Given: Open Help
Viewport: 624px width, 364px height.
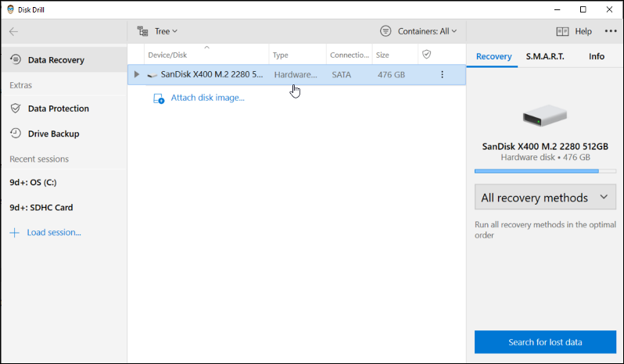Looking at the screenshot, I should pyautogui.click(x=583, y=31).
